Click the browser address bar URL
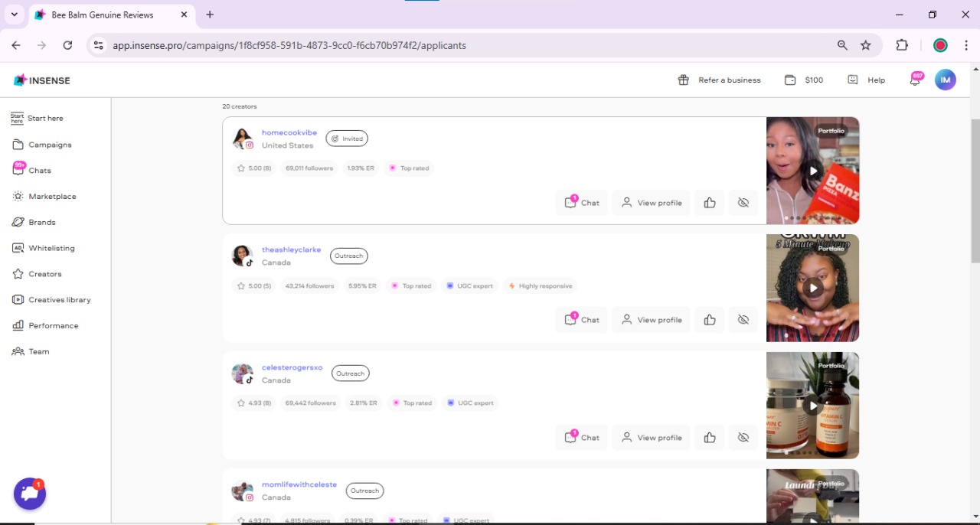The width and height of the screenshot is (980, 525). coord(289,45)
